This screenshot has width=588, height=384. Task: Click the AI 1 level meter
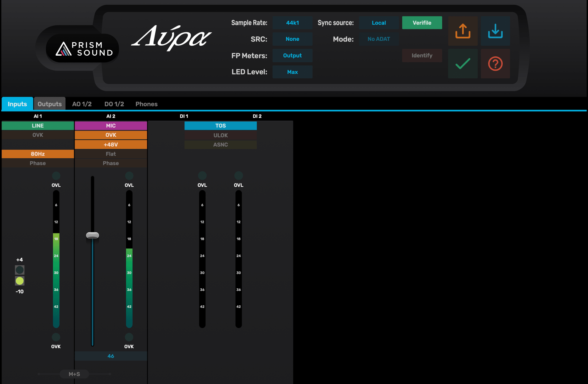point(56,259)
